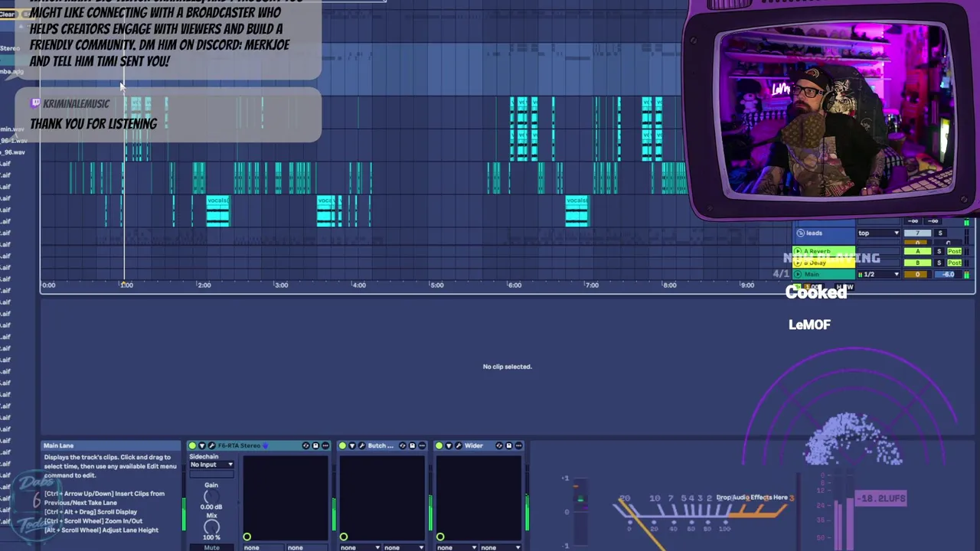
Task: Save the Butch preset with the disk icon
Action: 412,445
